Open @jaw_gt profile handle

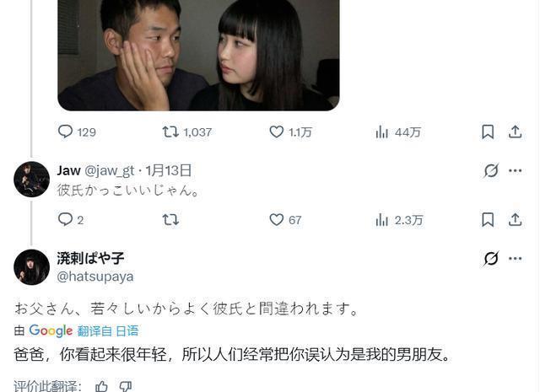(109, 170)
